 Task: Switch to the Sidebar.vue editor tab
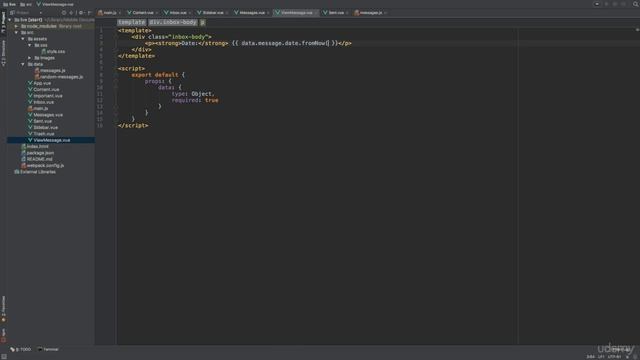[212, 13]
